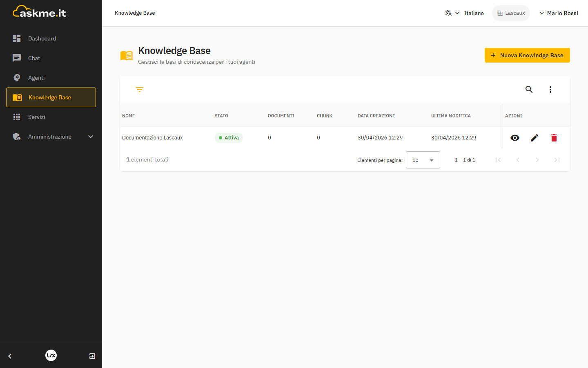Image resolution: width=588 pixels, height=368 pixels.
Task: Delete Documentazione Lascaux with trash icon
Action: click(554, 138)
